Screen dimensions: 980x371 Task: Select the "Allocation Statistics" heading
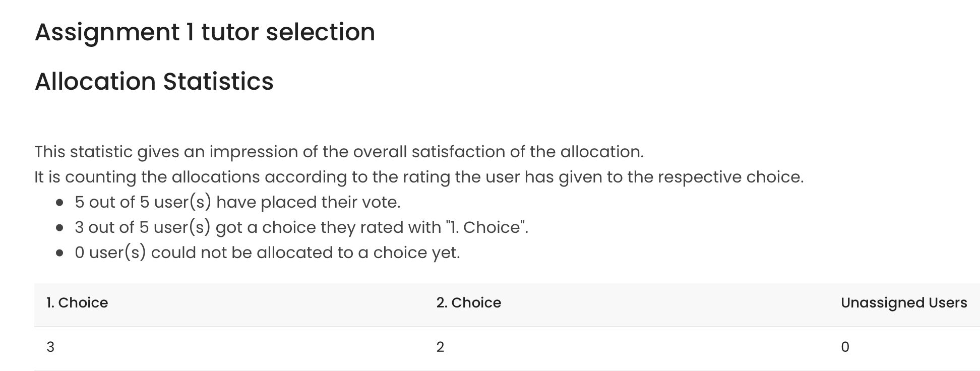click(x=154, y=82)
